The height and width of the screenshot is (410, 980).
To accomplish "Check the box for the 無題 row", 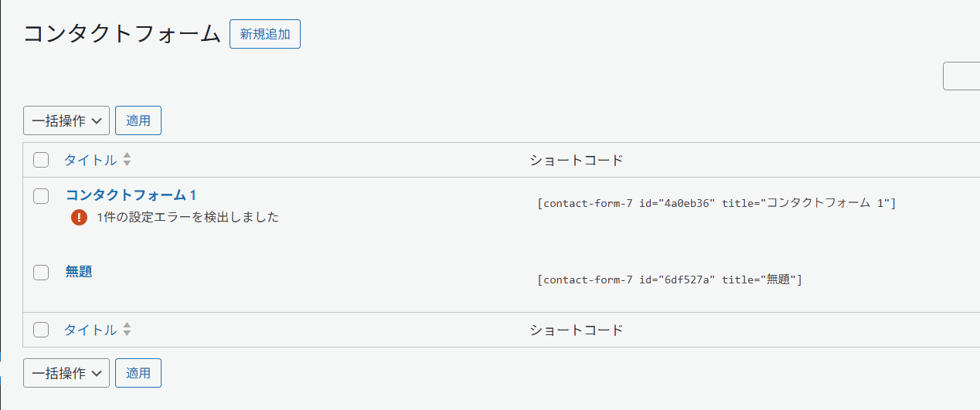I will [41, 272].
